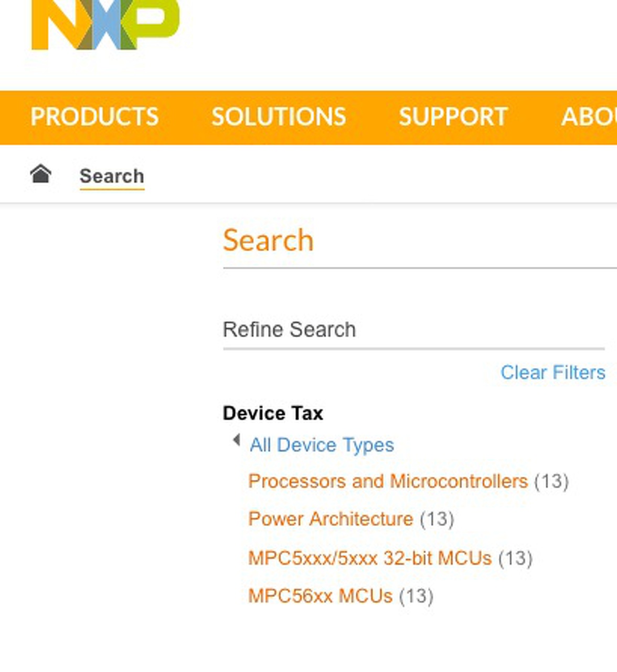Select the All Device Types link
This screenshot has height=672, width=617.
tap(322, 445)
